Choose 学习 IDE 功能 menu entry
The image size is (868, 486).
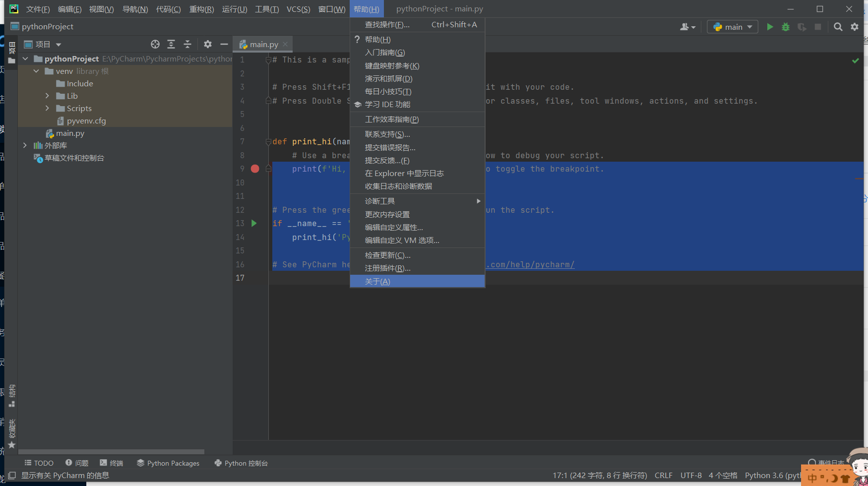tap(417, 104)
